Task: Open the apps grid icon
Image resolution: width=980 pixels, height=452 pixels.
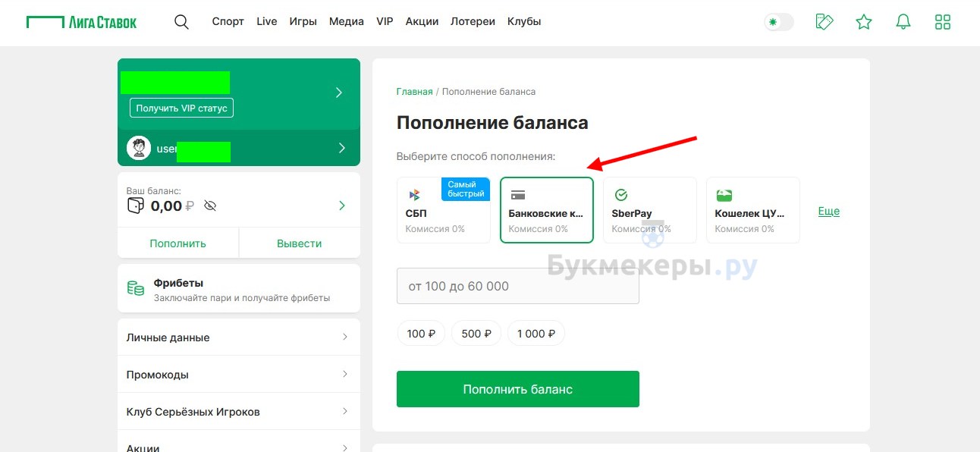Action: click(943, 21)
